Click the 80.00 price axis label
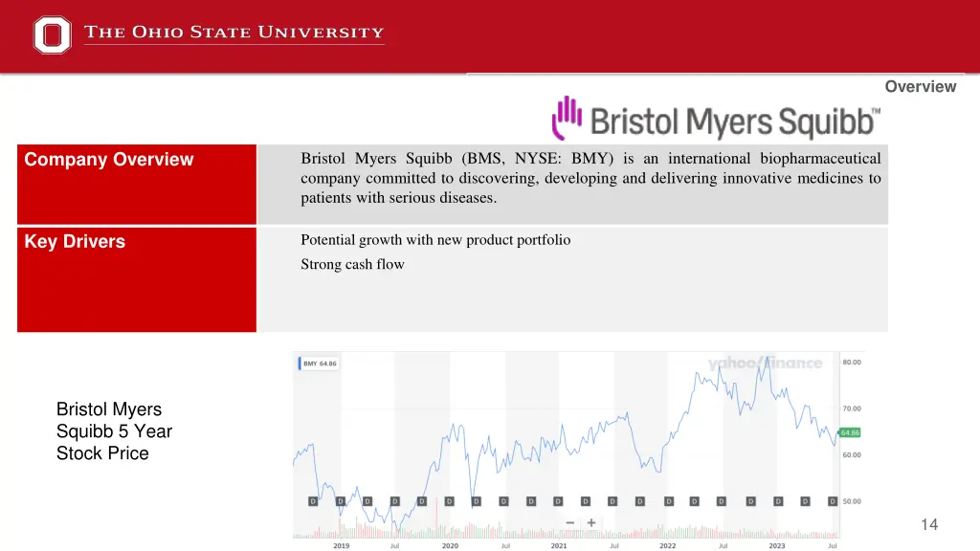The image size is (980, 551). 851,363
